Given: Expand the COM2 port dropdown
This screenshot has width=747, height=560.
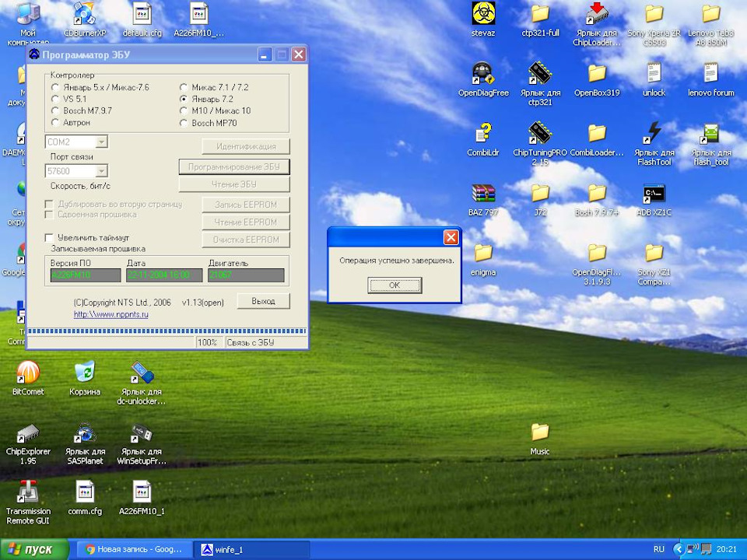Looking at the screenshot, I should click(101, 142).
